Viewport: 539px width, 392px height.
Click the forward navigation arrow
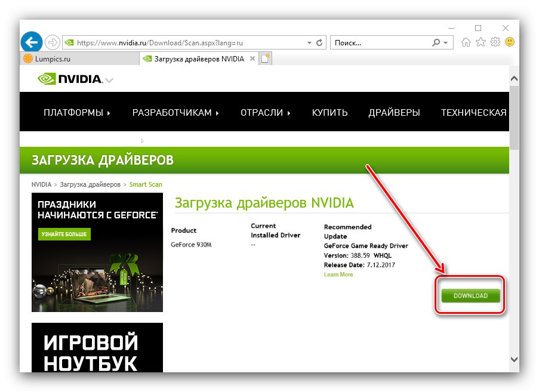click(x=53, y=42)
